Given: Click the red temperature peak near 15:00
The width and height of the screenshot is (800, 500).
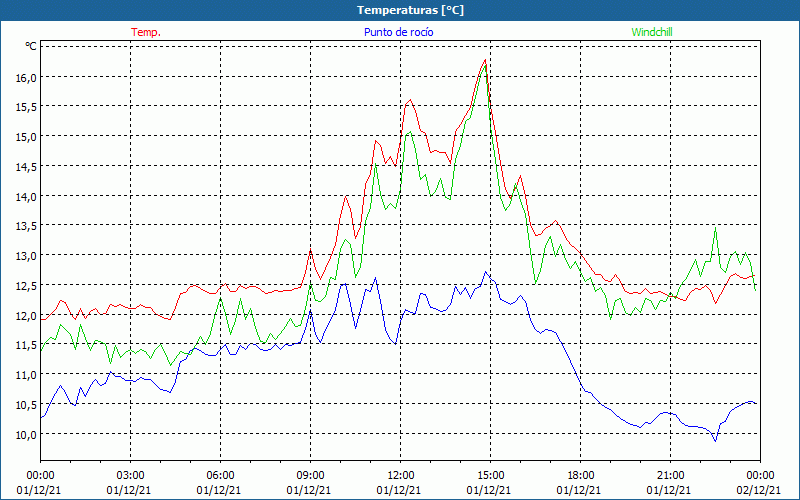Looking at the screenshot, I should pyautogui.click(x=485, y=60).
